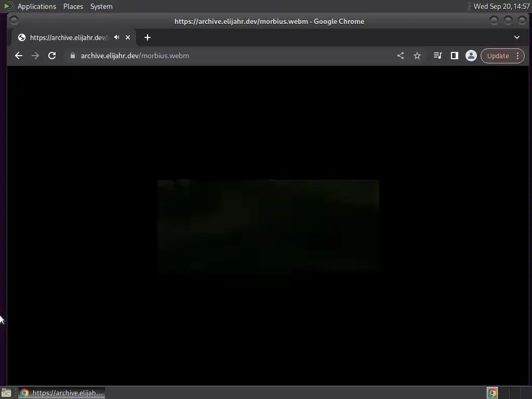Mute the tab using the speaker icon

(x=117, y=37)
